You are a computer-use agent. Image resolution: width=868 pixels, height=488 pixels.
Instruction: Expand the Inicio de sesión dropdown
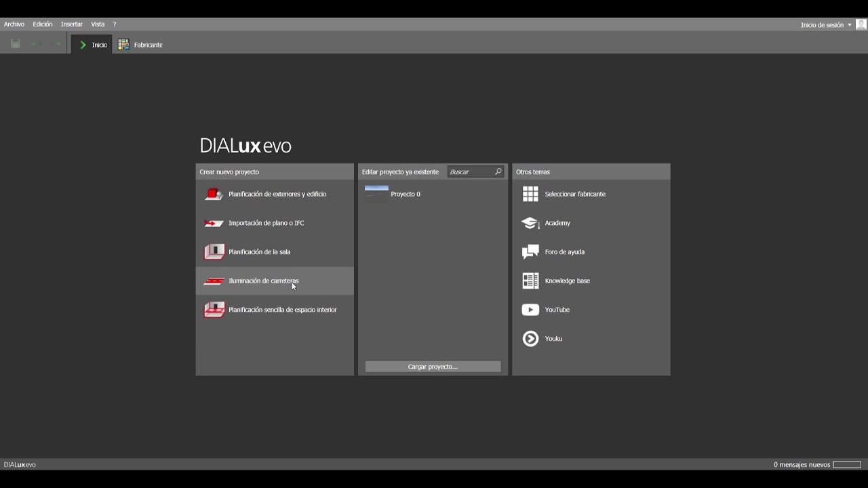coord(826,25)
